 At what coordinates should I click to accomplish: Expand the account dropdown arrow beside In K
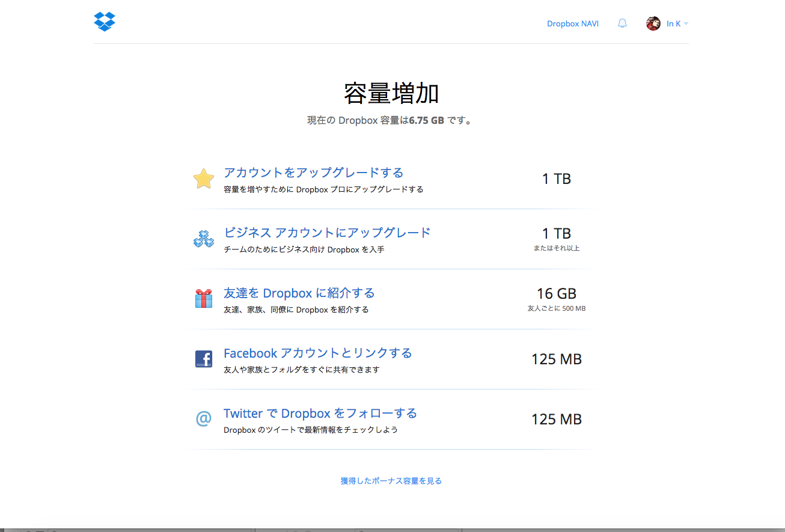click(x=686, y=24)
